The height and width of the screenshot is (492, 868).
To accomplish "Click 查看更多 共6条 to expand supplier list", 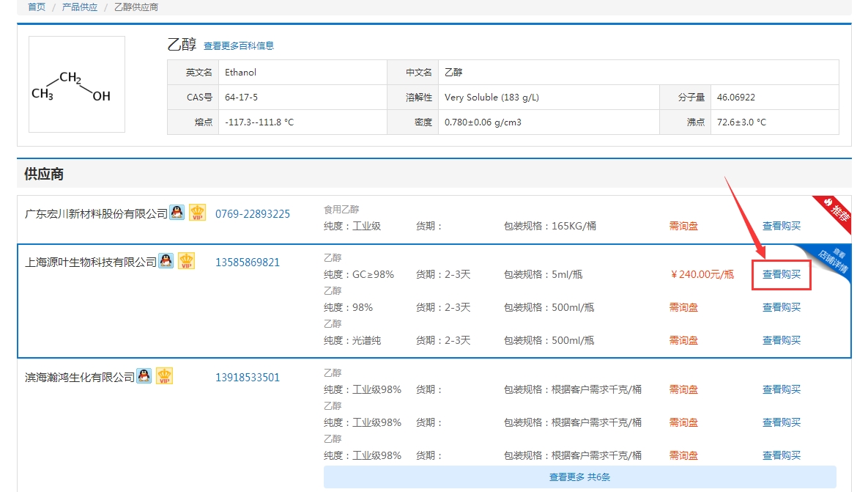I will point(581,477).
